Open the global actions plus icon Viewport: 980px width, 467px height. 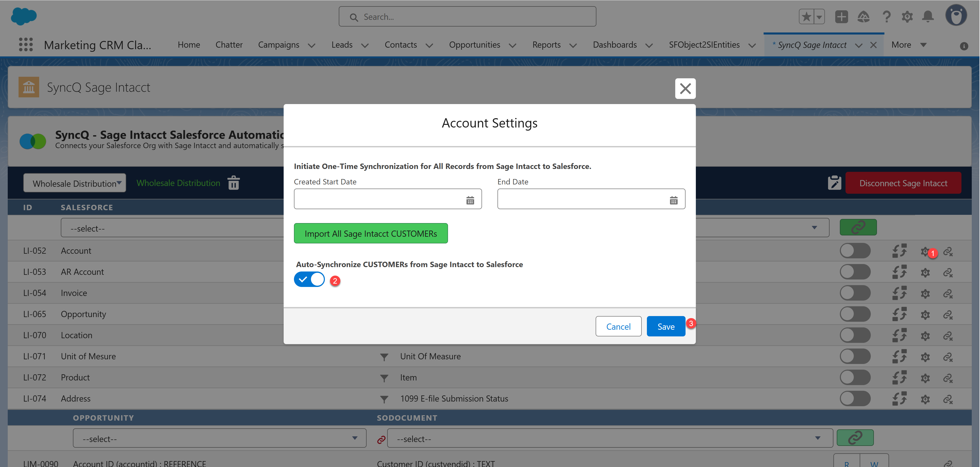click(x=841, y=17)
